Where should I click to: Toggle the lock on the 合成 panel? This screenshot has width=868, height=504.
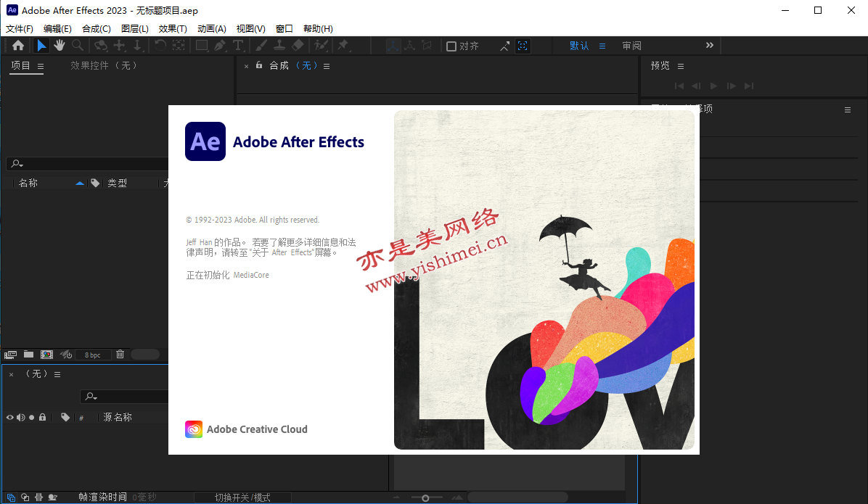(x=258, y=65)
